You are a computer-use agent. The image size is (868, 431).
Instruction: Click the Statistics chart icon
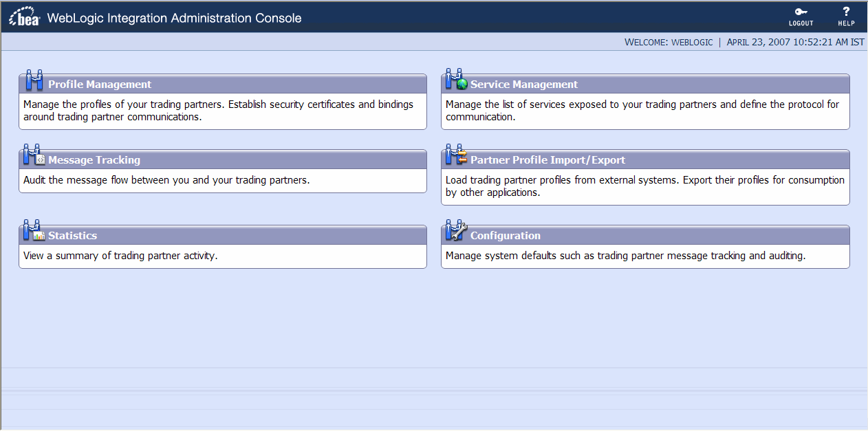34,231
